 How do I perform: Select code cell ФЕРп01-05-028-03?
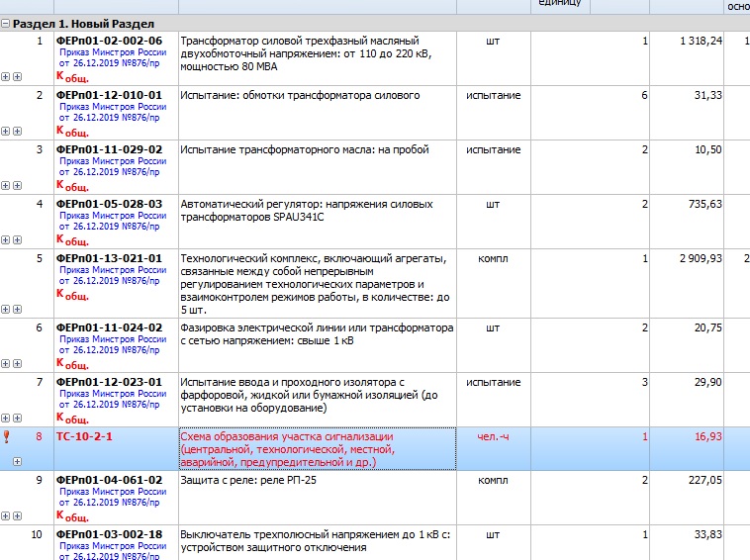[109, 205]
